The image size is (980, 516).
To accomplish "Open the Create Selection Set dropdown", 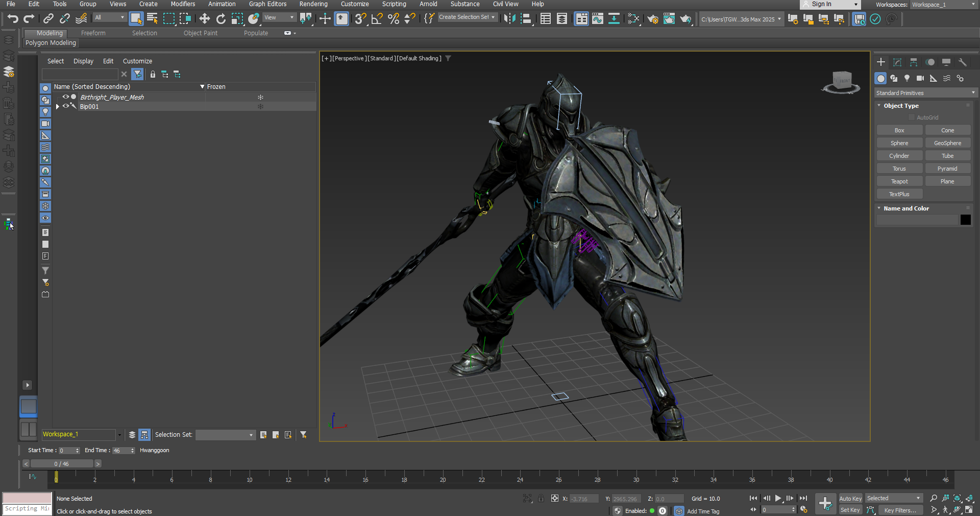I will tap(467, 17).
